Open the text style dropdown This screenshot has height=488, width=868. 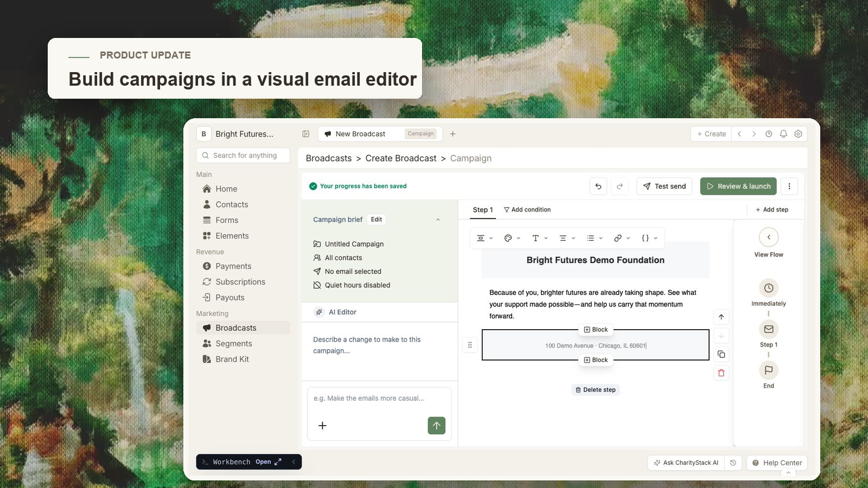540,238
